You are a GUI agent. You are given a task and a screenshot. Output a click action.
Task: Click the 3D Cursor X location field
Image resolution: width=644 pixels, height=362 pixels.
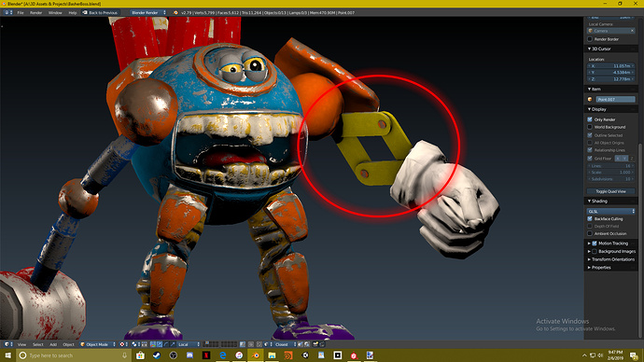[x=611, y=65]
